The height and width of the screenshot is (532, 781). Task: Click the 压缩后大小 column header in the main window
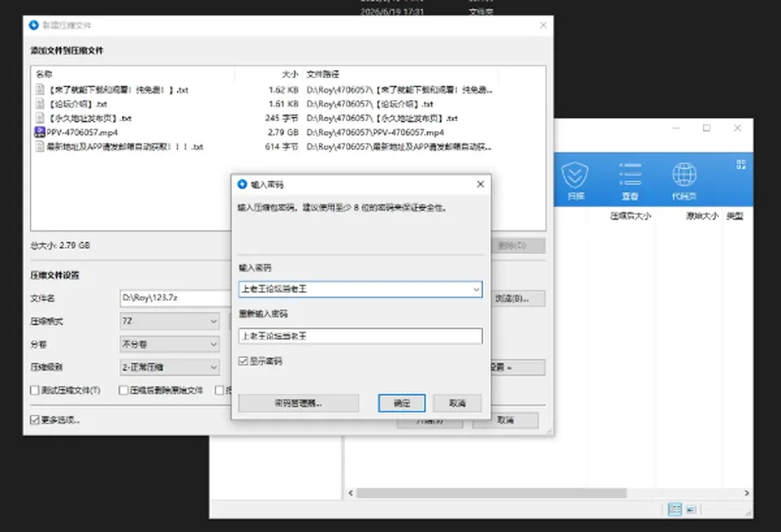pos(630,216)
